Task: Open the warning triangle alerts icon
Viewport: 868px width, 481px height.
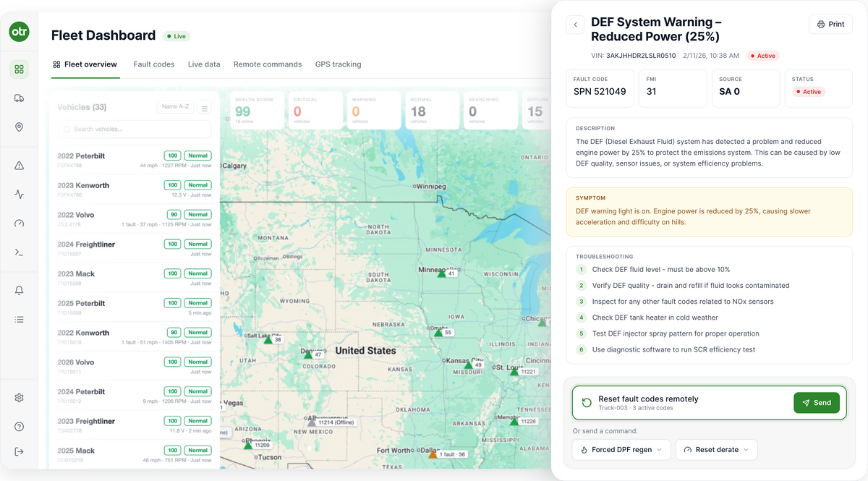Action: point(20,166)
